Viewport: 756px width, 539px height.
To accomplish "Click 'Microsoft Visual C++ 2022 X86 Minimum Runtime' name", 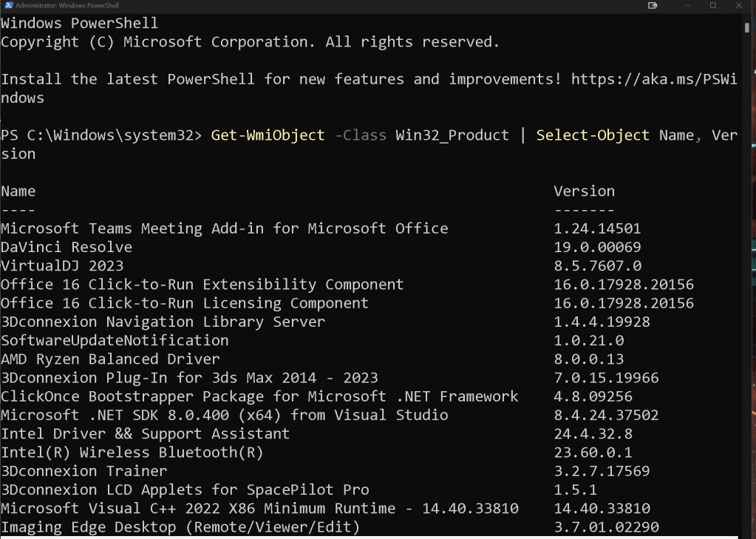I will [x=198, y=509].
